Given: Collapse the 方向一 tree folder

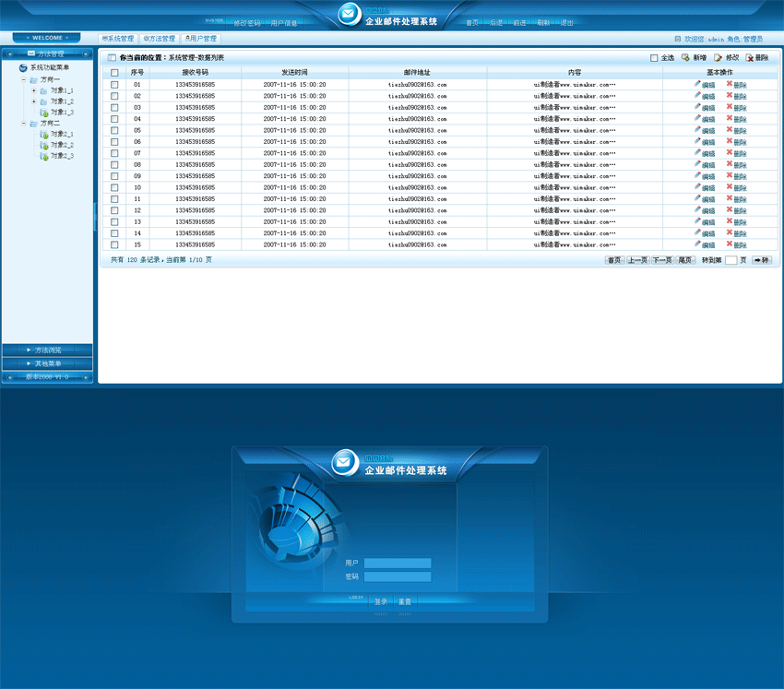Looking at the screenshot, I should 23,79.
